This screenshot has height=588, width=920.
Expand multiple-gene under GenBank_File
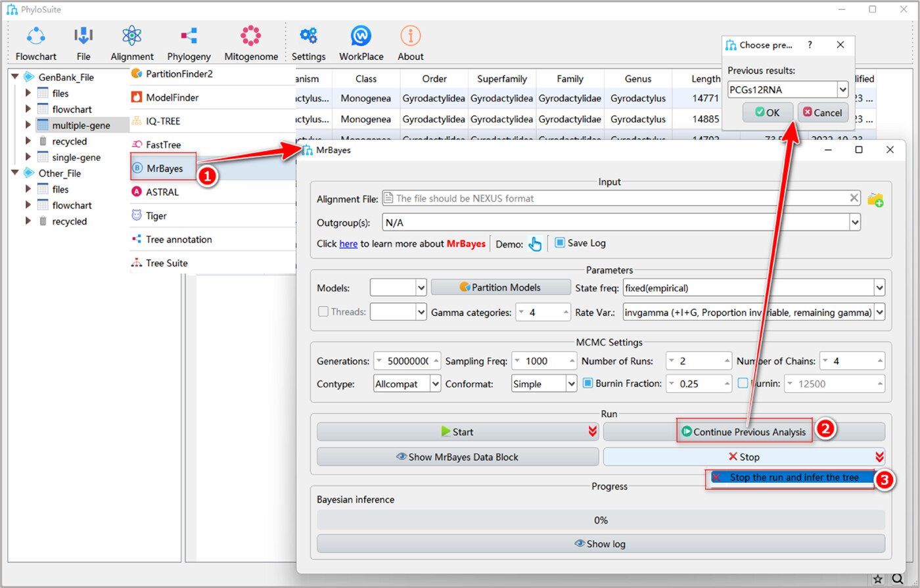click(x=28, y=125)
